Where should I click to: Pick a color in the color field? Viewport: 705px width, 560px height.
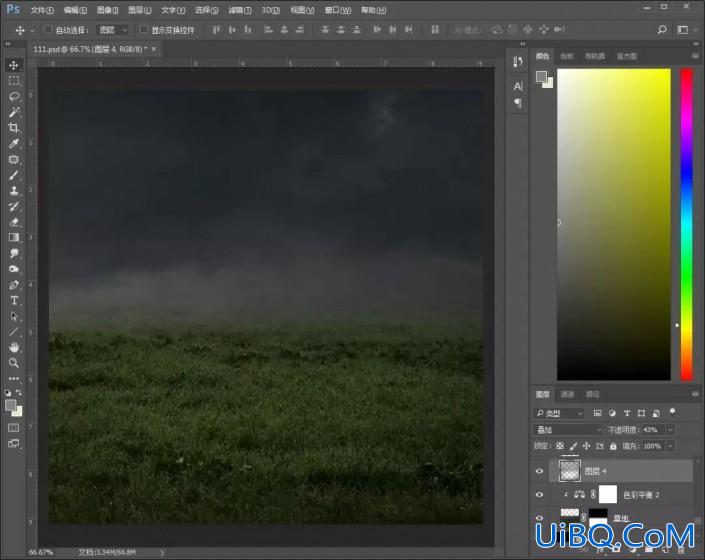pyautogui.click(x=614, y=224)
